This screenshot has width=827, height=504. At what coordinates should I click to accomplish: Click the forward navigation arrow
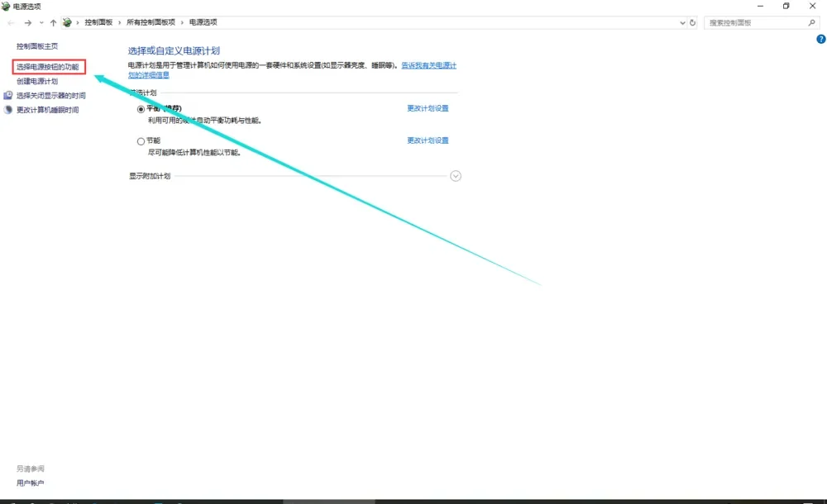pos(27,22)
